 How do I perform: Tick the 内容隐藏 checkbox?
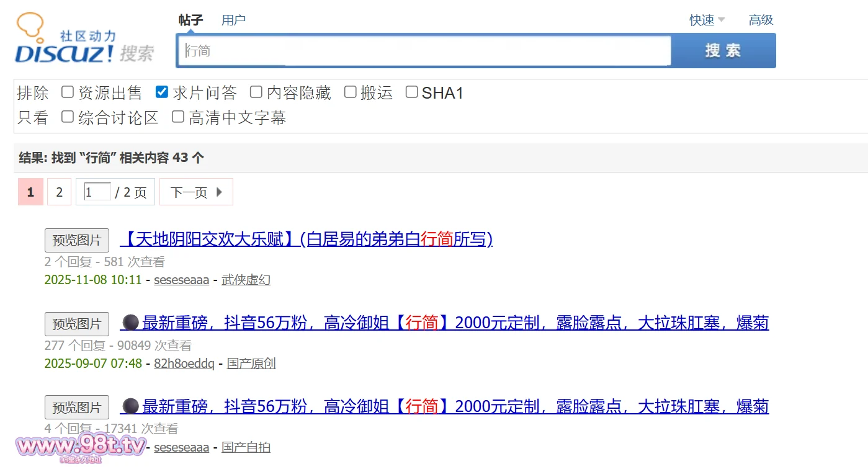pyautogui.click(x=256, y=92)
